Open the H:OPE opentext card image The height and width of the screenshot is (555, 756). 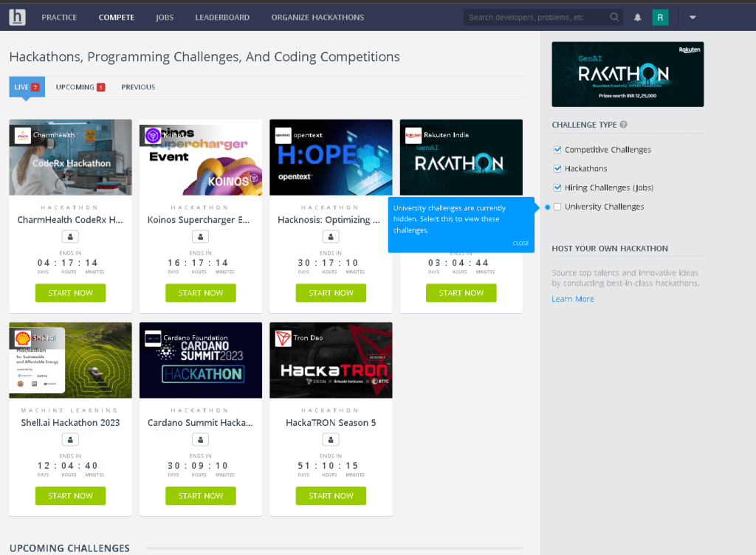[331, 157]
